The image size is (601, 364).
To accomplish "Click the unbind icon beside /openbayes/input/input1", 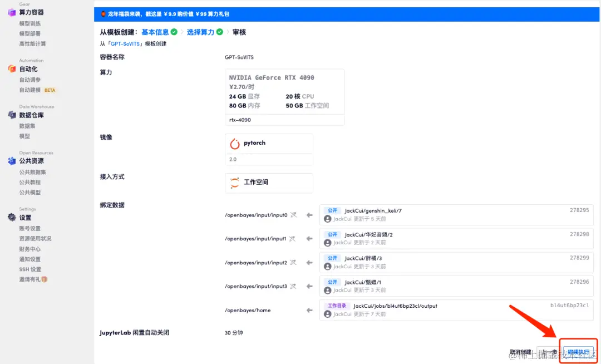I will tap(293, 239).
